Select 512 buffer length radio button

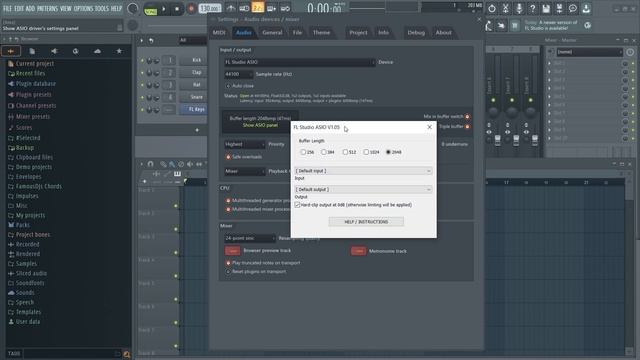point(345,152)
